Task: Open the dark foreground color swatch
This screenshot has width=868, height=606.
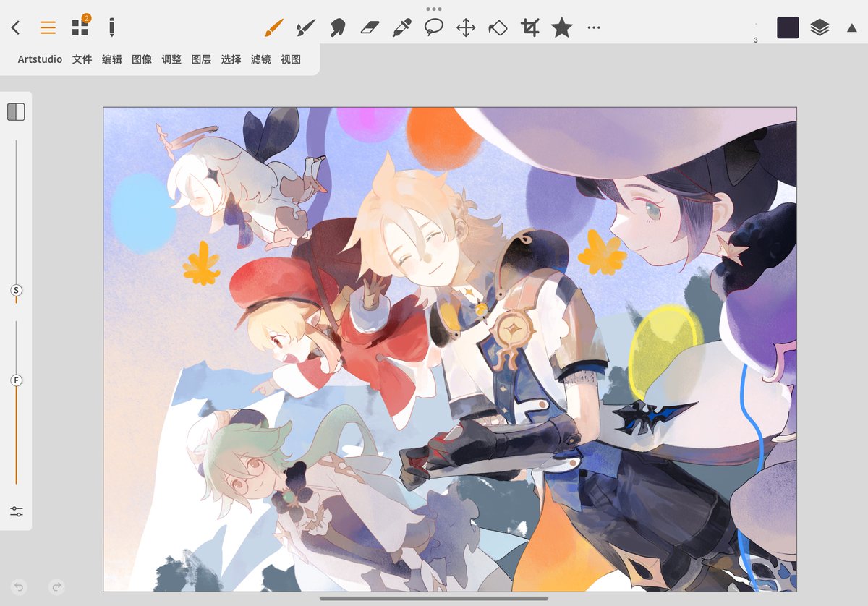Action: pyautogui.click(x=788, y=28)
